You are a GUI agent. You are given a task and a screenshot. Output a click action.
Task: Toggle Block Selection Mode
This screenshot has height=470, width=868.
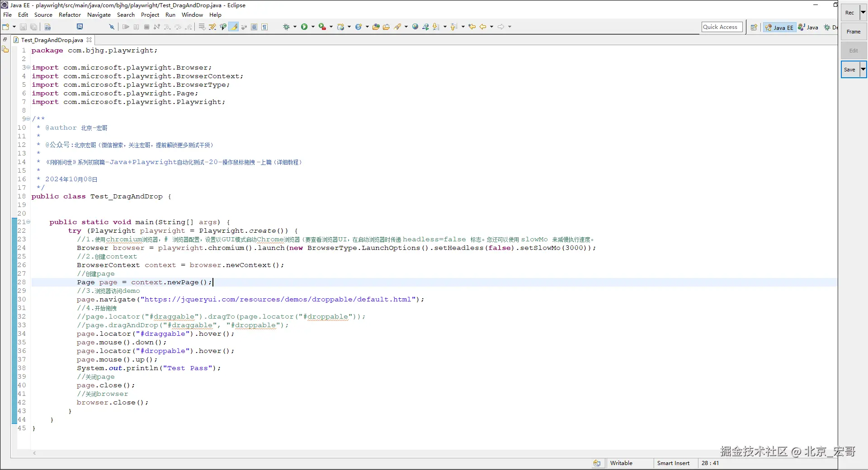click(254, 27)
